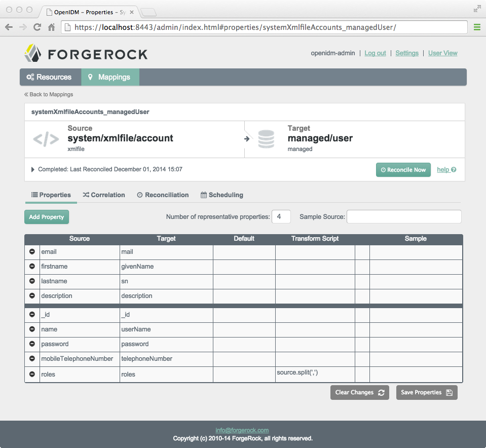Image resolution: width=486 pixels, height=448 pixels.
Task: Remove the password property row
Action: pos(32,344)
